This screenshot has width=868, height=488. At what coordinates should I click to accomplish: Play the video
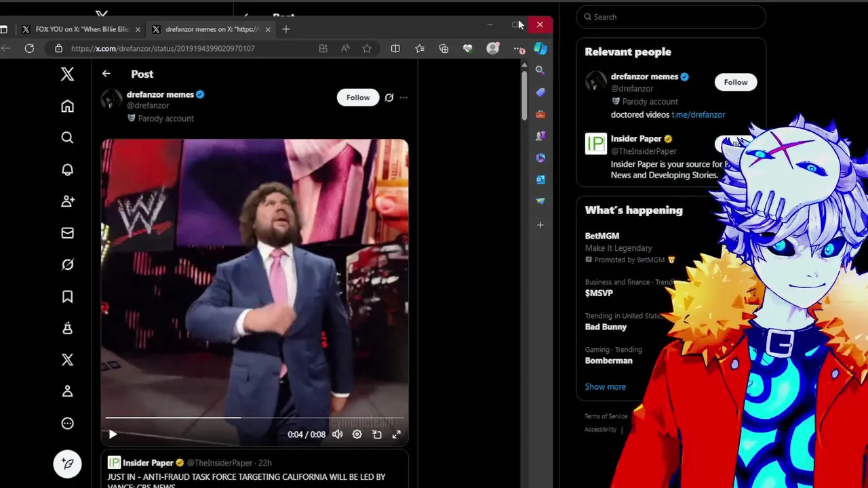113,434
